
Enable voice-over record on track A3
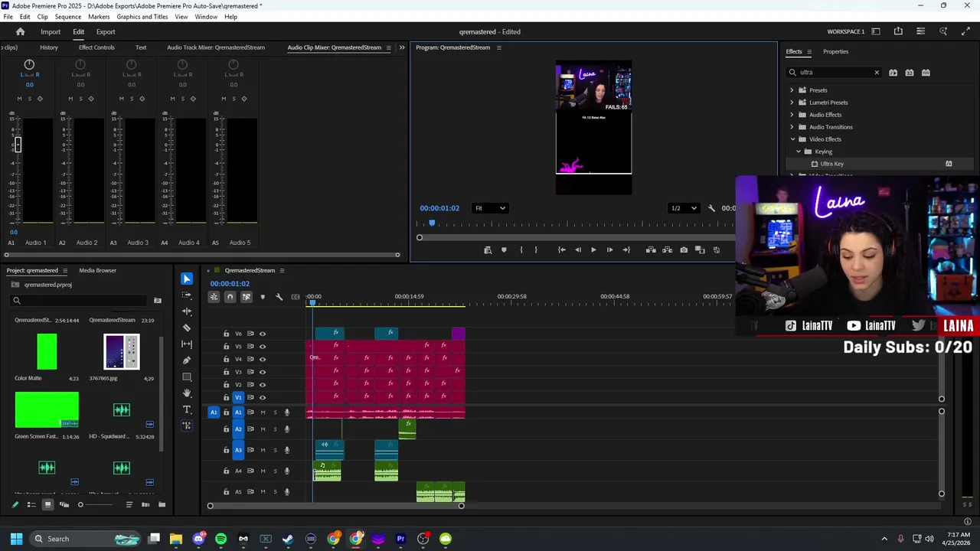[287, 450]
